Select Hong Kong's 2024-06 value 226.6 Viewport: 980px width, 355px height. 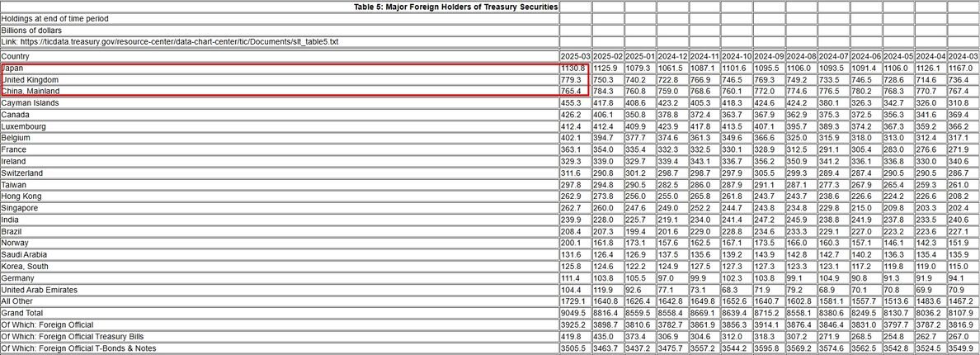pos(866,196)
